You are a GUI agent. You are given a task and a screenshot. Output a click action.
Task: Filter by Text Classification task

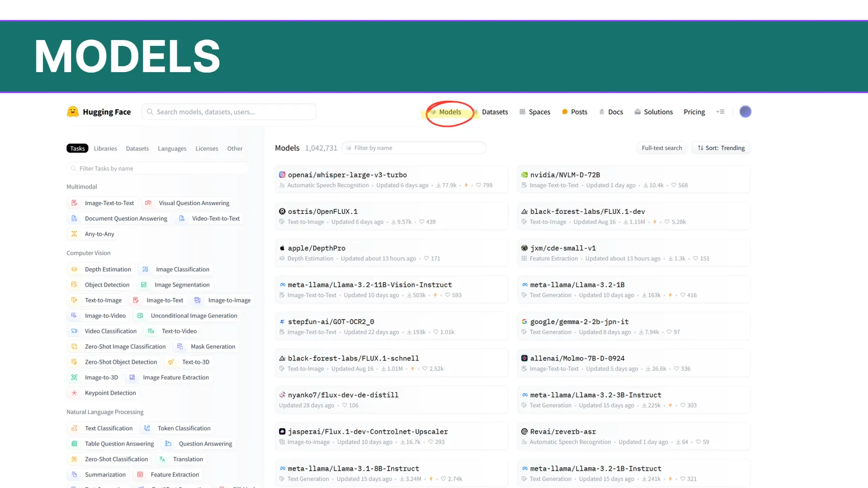(102, 428)
